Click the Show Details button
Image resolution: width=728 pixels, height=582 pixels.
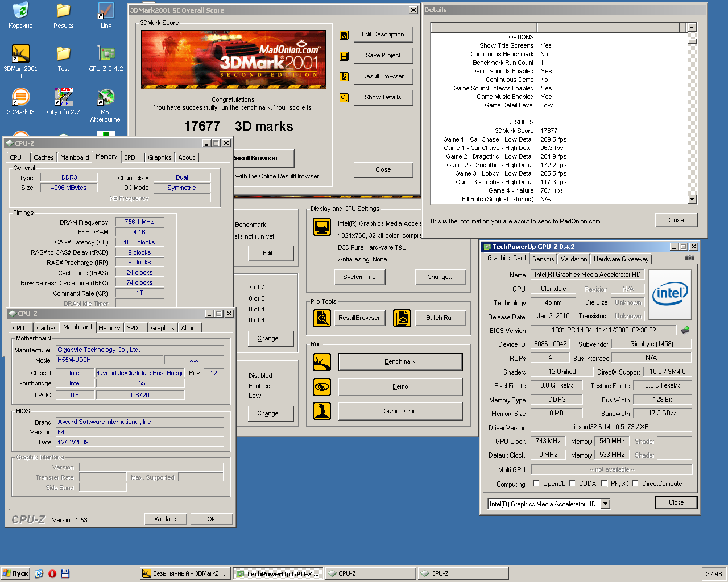point(383,98)
